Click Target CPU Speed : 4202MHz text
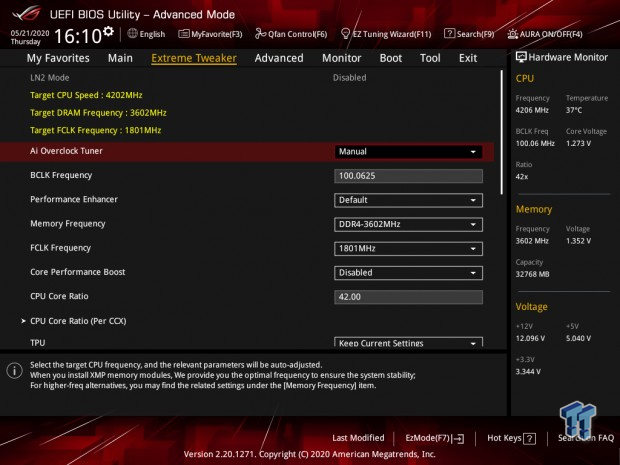The image size is (620, 465). pos(86,95)
